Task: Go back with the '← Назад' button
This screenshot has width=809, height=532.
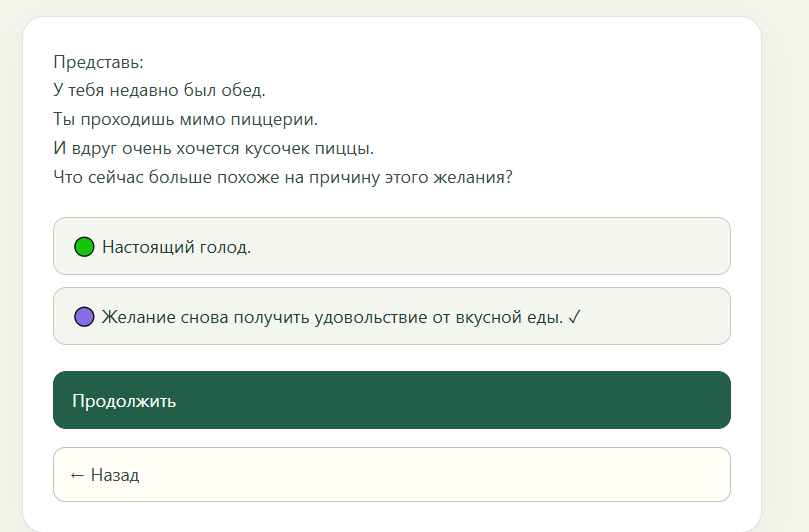Action: tap(392, 474)
